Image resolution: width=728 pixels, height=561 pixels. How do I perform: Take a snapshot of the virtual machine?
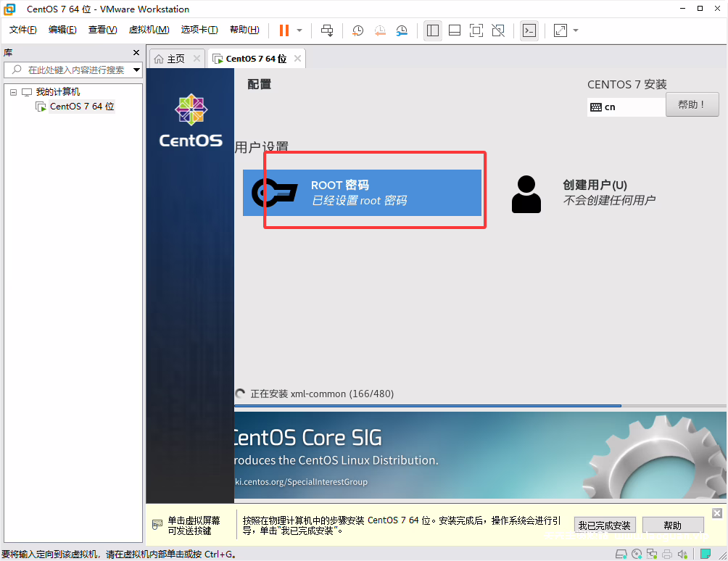(357, 30)
